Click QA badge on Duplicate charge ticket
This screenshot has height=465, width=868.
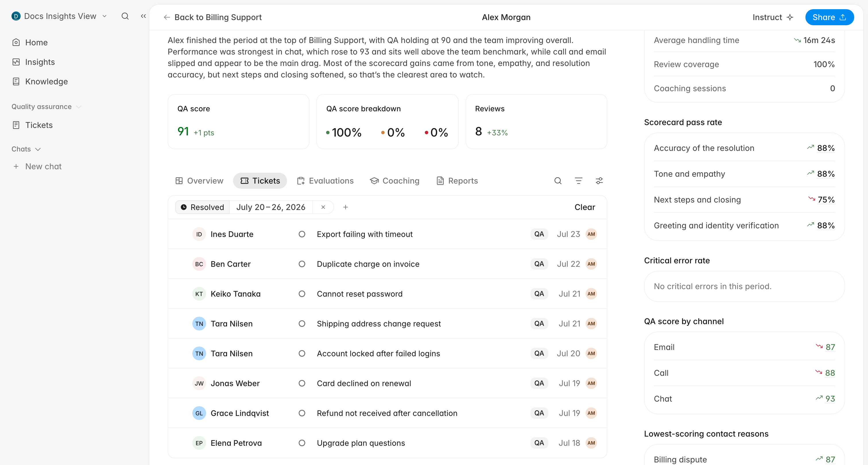click(x=539, y=264)
